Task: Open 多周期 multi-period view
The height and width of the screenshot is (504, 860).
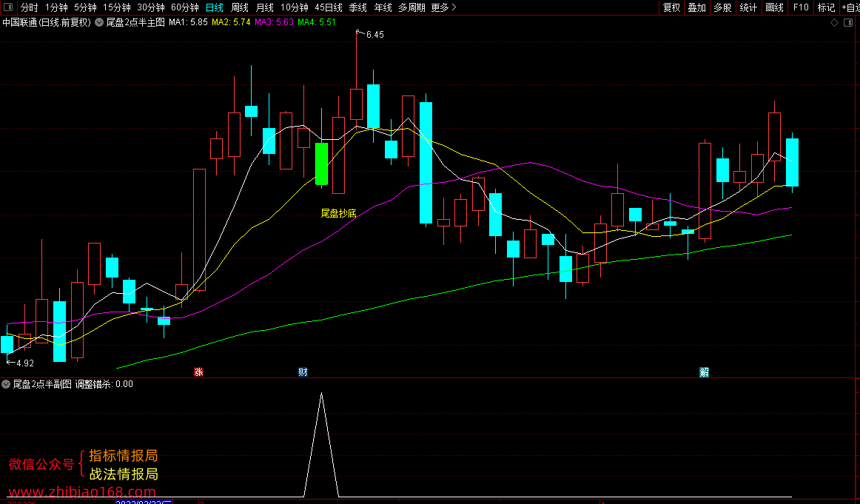Action: pos(412,7)
